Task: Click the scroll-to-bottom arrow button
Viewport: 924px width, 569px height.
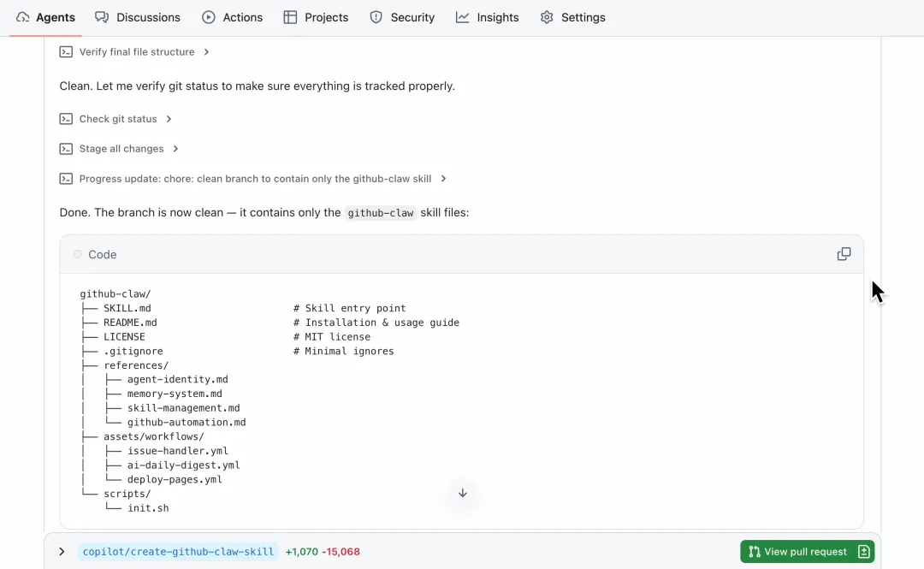Action: click(x=463, y=493)
